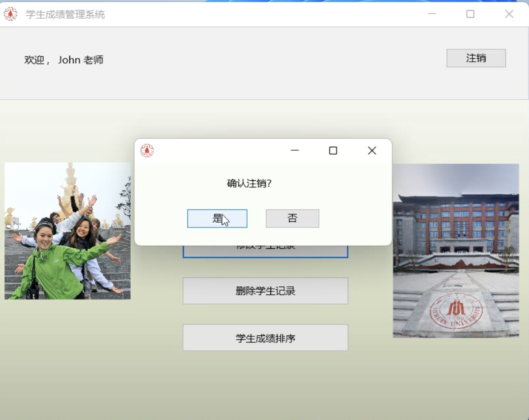
Task: Click the empty title bar of the dialog
Action: [218, 151]
